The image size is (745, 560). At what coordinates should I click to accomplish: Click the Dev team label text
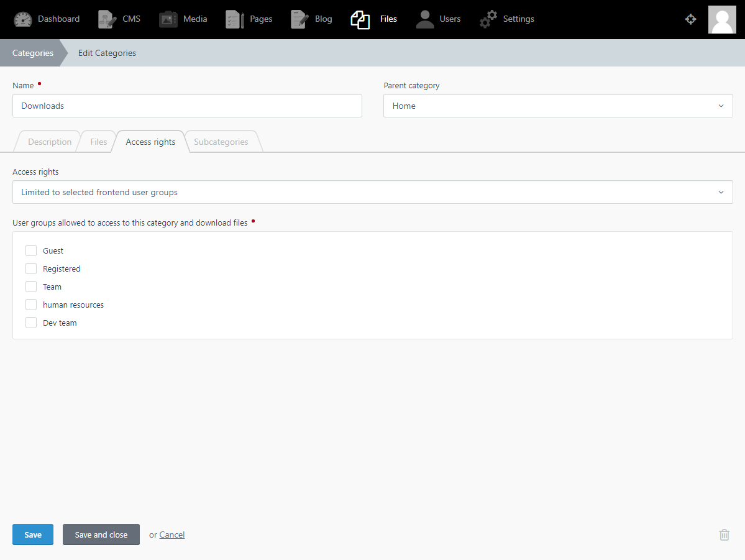tap(60, 323)
